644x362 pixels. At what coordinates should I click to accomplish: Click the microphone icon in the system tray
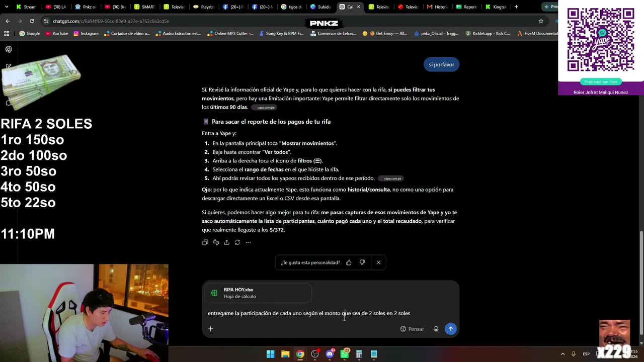(573, 354)
